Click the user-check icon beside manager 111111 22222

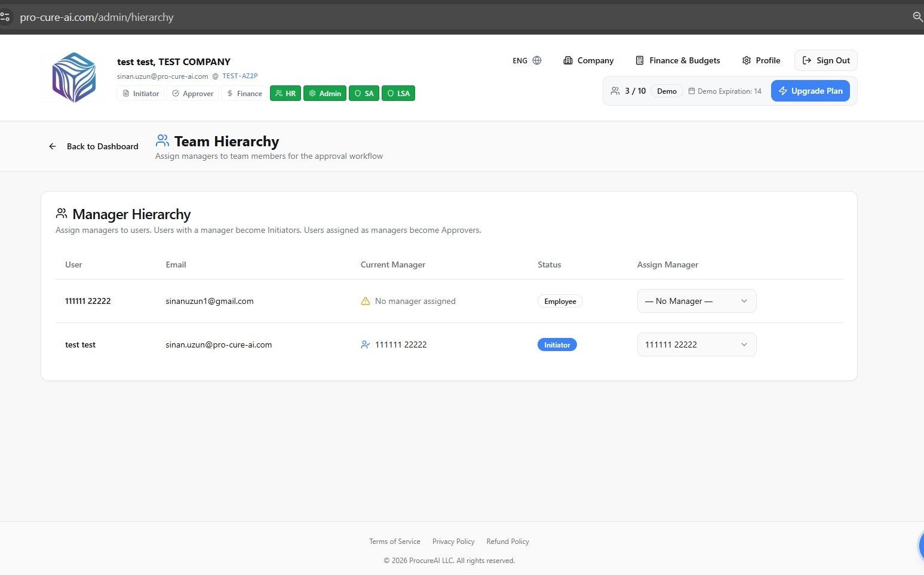pyautogui.click(x=366, y=345)
